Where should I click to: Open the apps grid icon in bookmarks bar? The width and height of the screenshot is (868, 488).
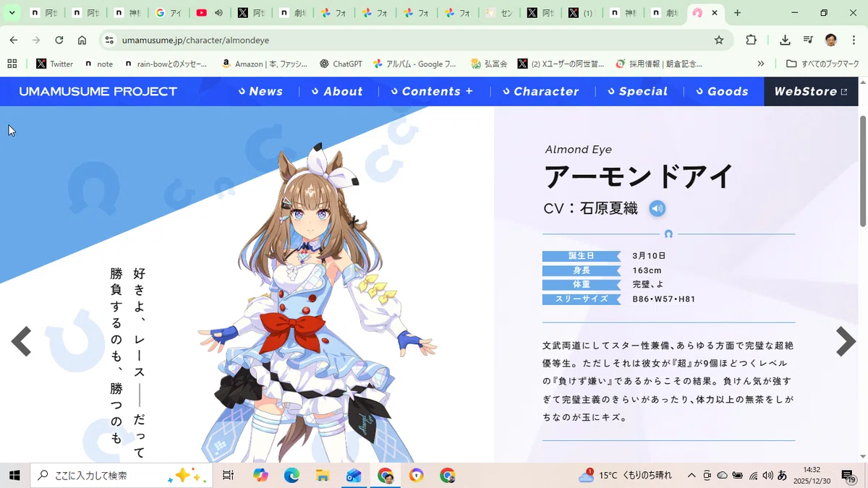click(12, 64)
